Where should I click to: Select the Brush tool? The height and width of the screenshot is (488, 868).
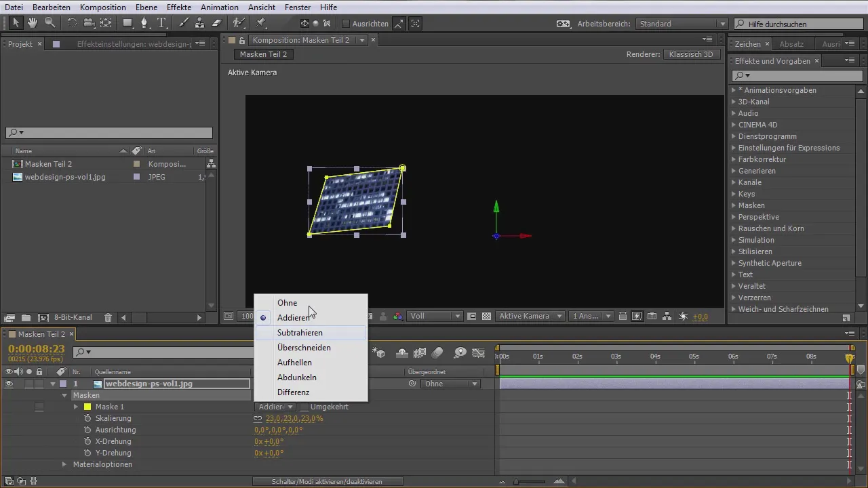(183, 23)
